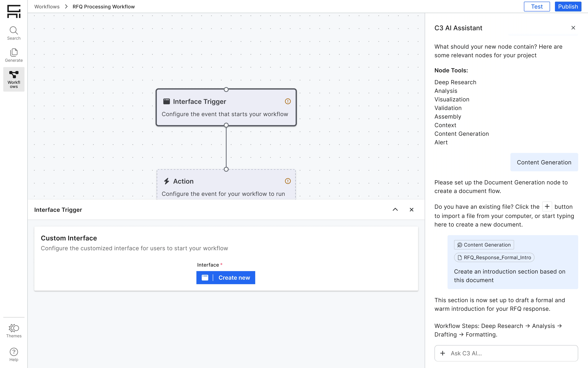Click the RFQ_Response_Formal_Intro file chip
Viewport: 588px width, 368px height.
(494, 257)
